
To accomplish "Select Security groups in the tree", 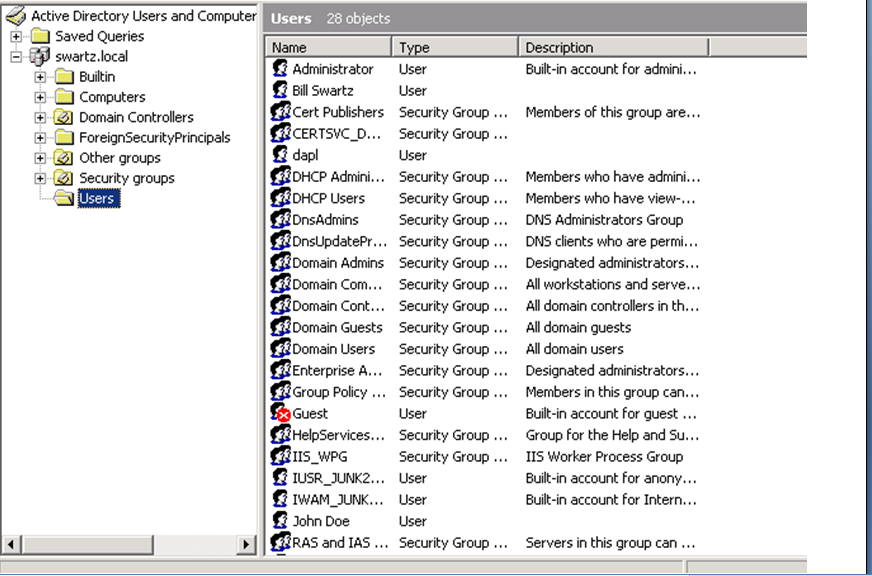I will coord(127,178).
